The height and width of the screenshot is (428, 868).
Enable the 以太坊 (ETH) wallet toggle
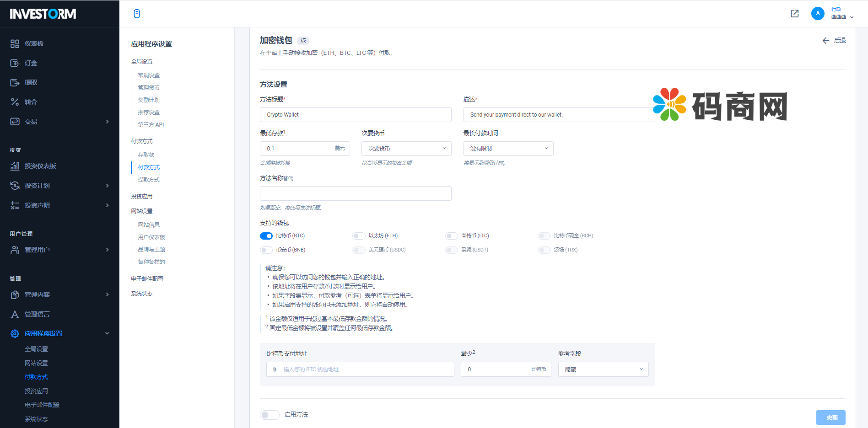click(359, 235)
